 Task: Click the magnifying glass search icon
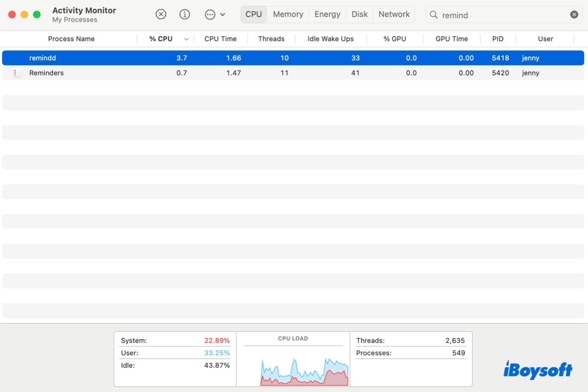tap(434, 15)
